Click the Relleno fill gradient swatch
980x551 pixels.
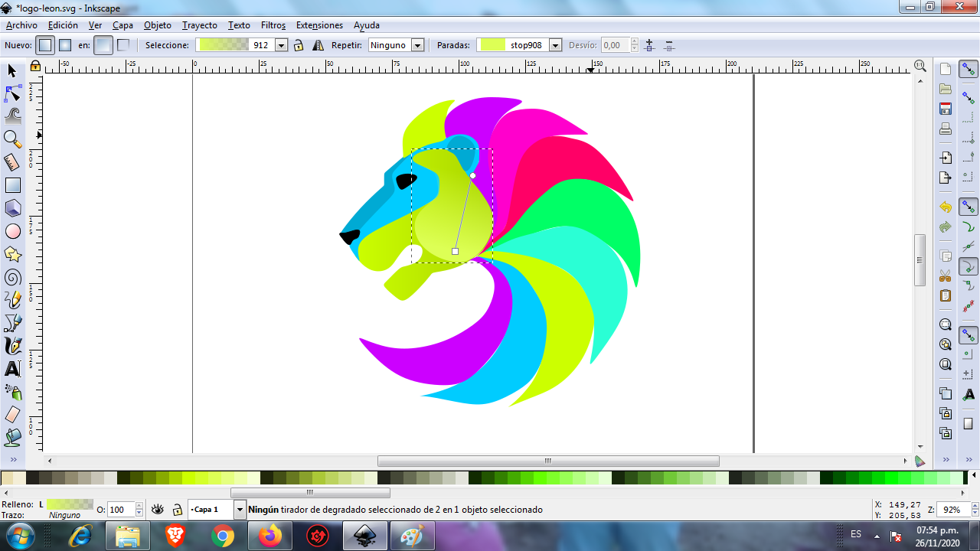click(x=70, y=504)
